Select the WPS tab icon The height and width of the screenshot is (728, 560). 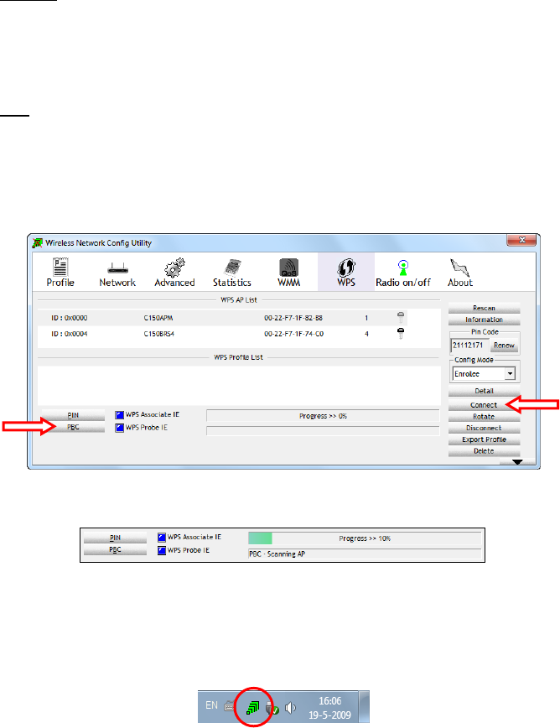tap(346, 273)
